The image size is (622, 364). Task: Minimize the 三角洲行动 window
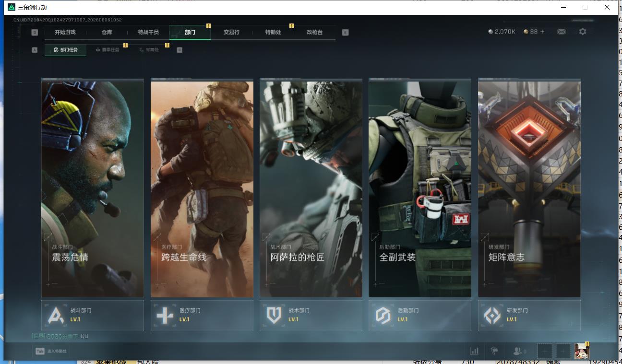click(563, 7)
